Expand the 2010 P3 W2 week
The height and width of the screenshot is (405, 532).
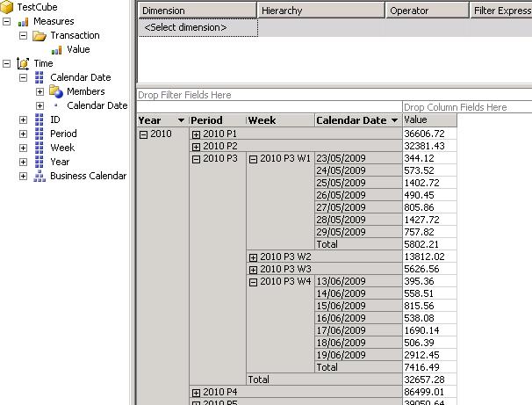tap(253, 257)
